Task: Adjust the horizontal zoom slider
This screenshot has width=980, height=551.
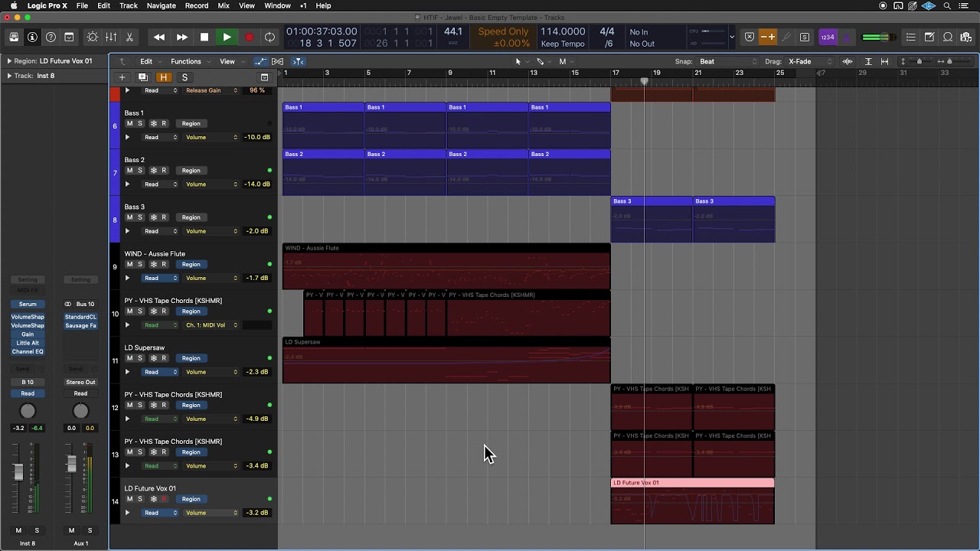Action: point(949,61)
